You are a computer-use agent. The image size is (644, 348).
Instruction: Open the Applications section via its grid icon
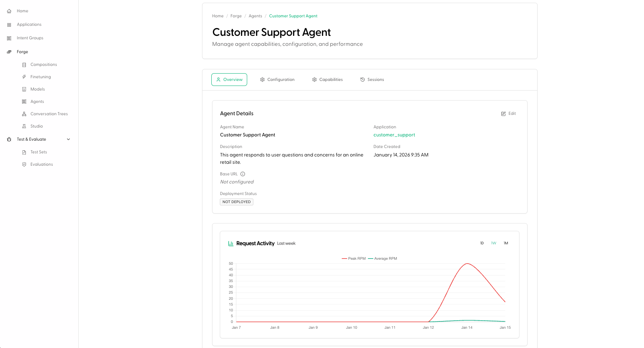coord(9,24)
